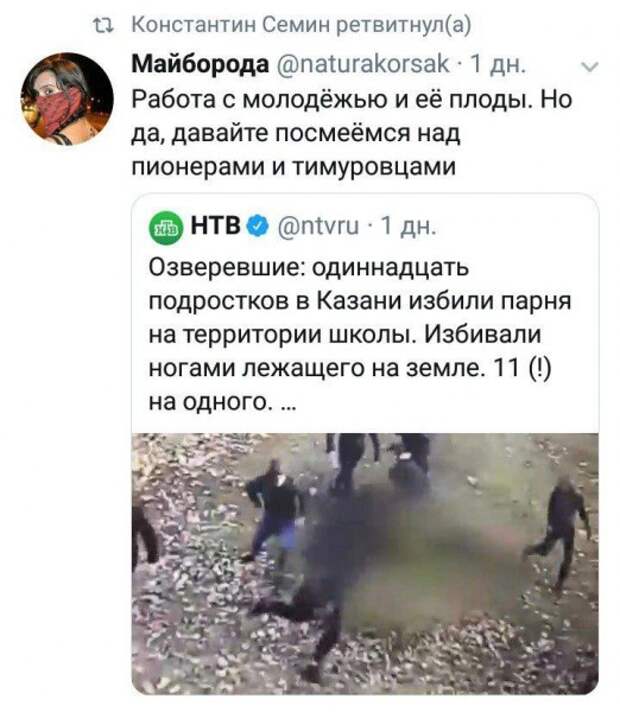This screenshot has height=712, width=620.
Task: Click the blue verified badge next to НТВ
Action: (x=258, y=226)
